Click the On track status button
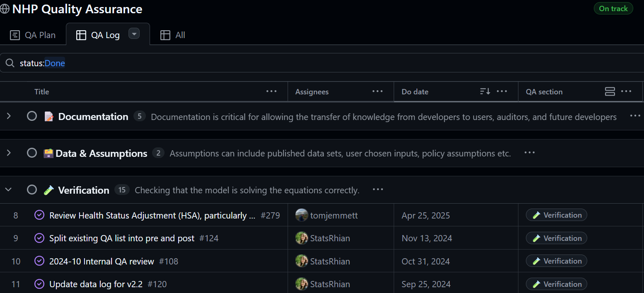The height and width of the screenshot is (293, 644). [x=613, y=8]
